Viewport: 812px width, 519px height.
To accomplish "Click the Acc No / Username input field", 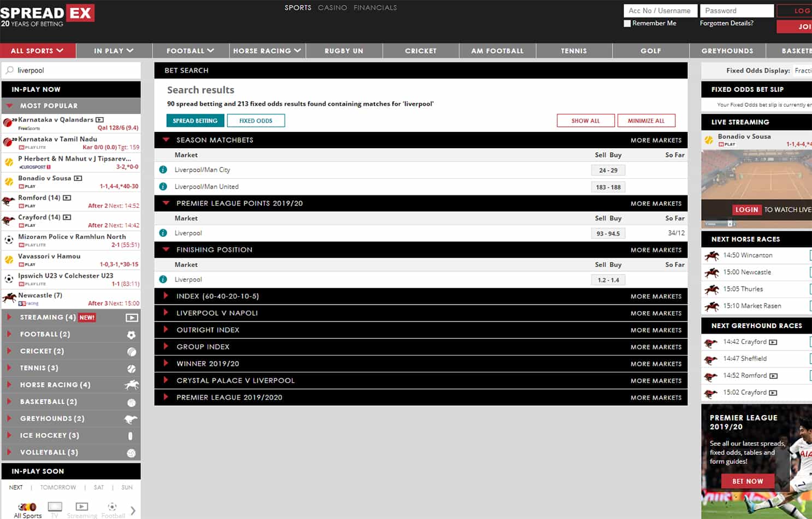I will (x=660, y=11).
